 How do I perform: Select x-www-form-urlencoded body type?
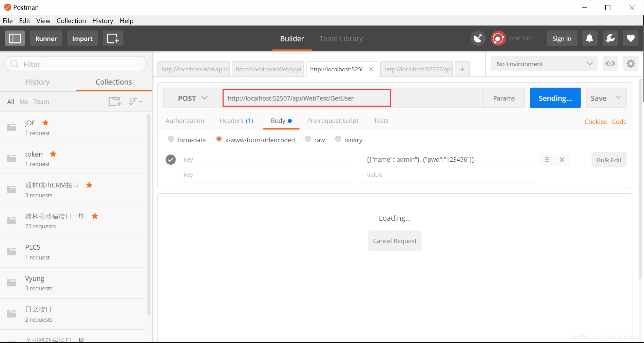click(219, 139)
